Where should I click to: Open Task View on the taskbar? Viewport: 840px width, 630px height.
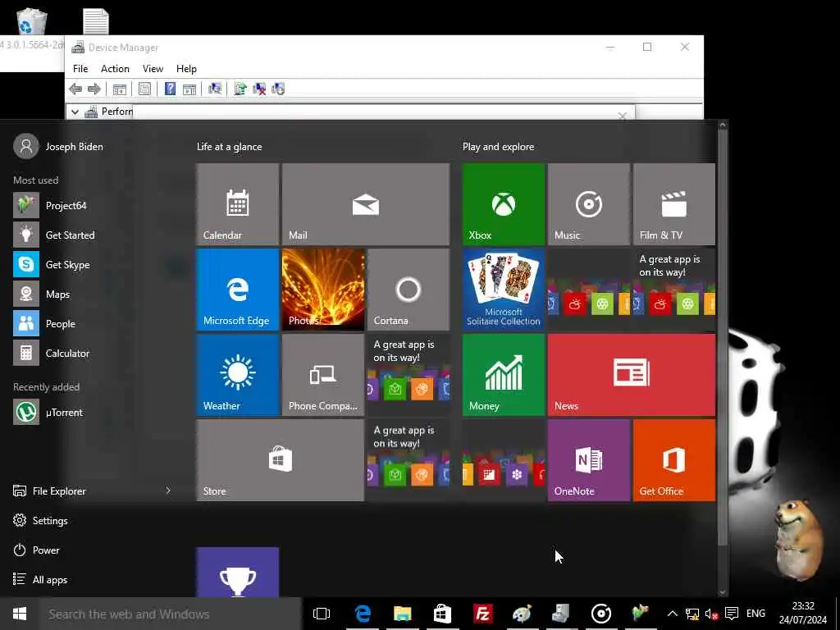click(x=322, y=614)
